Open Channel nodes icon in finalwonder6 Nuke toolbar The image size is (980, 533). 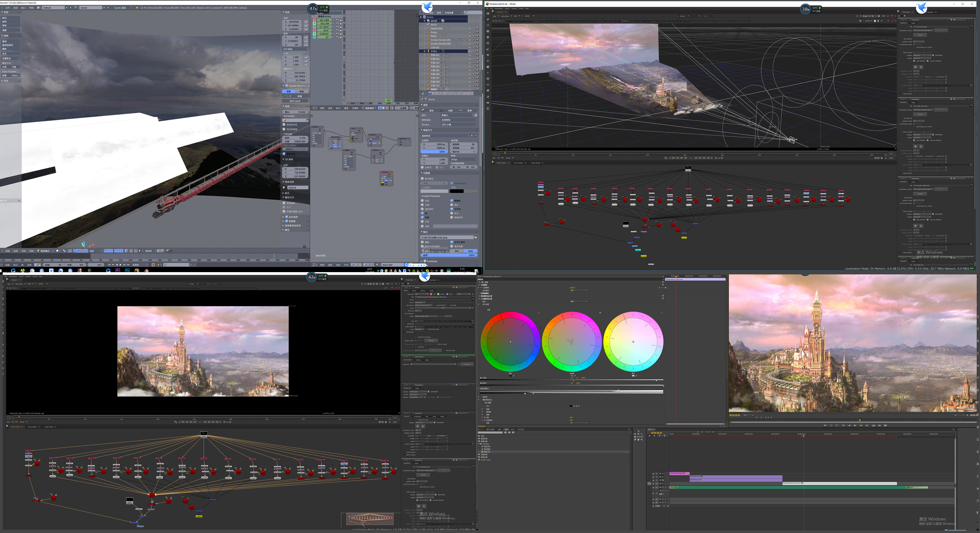pos(488,32)
